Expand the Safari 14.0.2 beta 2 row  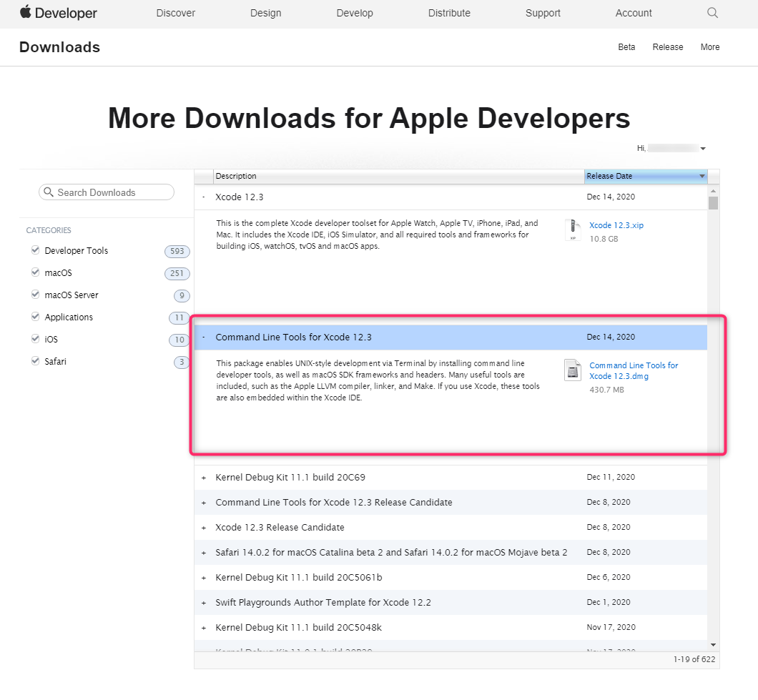(204, 553)
